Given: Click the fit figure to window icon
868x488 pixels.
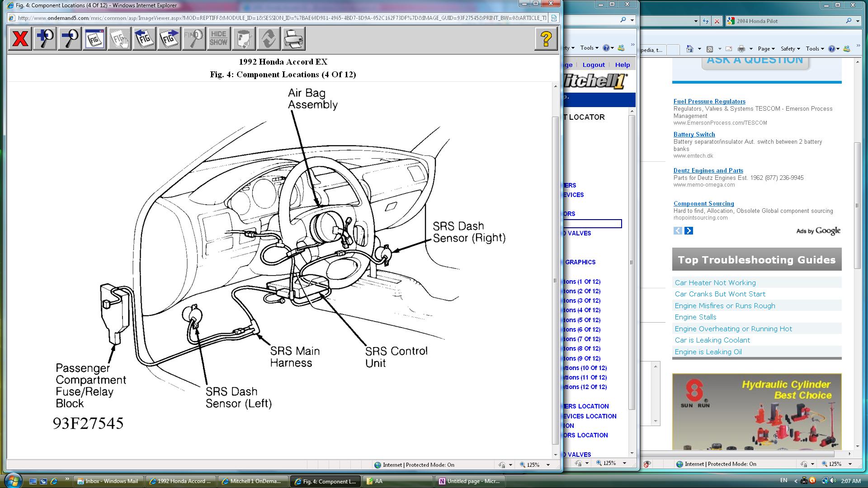Looking at the screenshot, I should [94, 38].
